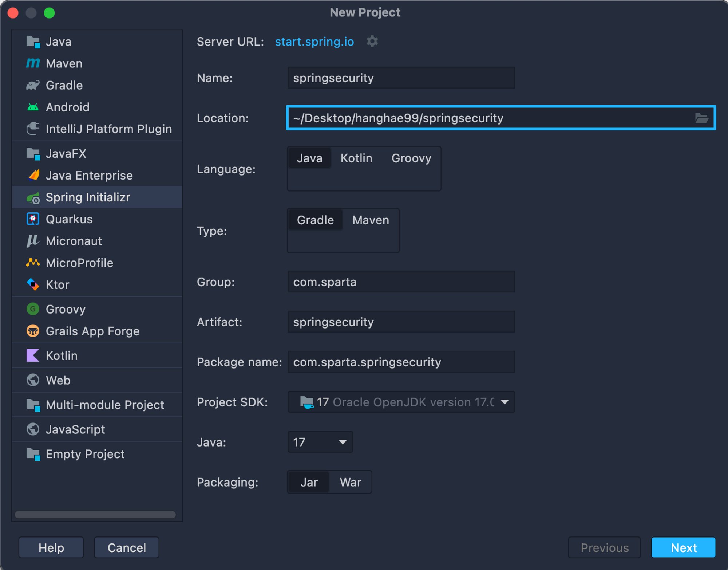This screenshot has width=728, height=570.
Task: Open the start.spring.io server link
Action: (x=314, y=42)
